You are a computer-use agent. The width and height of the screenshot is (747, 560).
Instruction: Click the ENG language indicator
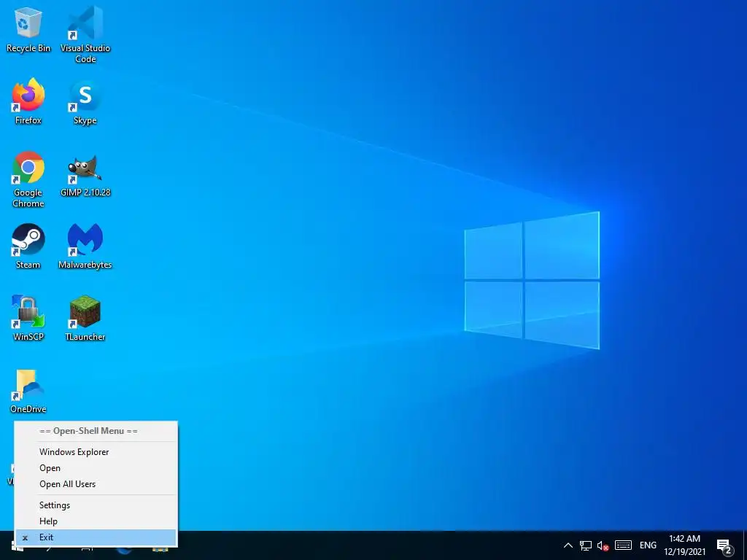(x=648, y=545)
